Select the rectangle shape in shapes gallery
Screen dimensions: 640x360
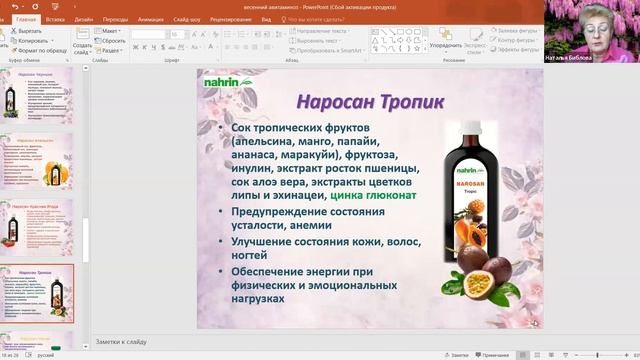point(400,32)
